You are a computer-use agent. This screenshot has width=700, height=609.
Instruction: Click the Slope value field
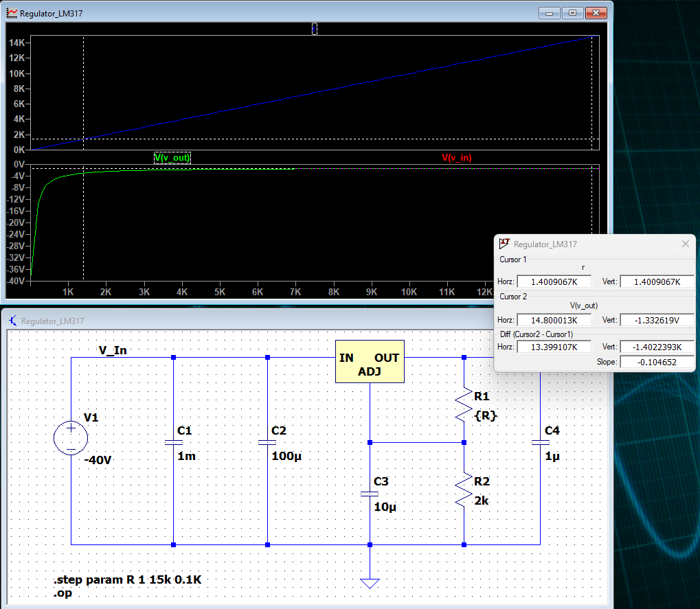657,362
